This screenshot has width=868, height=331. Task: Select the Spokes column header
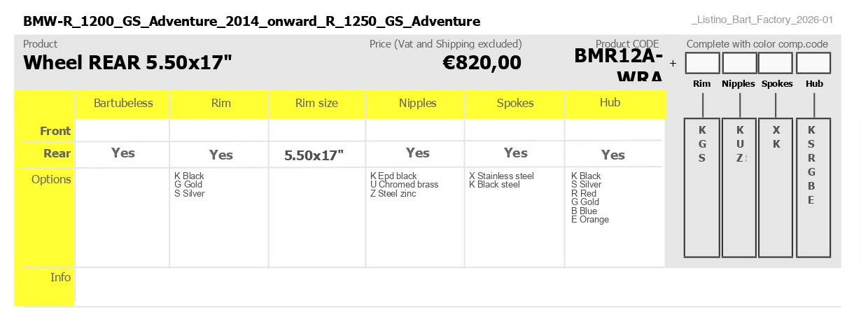(x=515, y=104)
